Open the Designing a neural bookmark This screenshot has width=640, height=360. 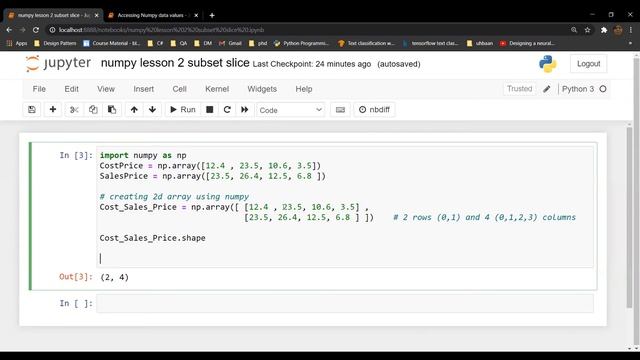[527, 43]
